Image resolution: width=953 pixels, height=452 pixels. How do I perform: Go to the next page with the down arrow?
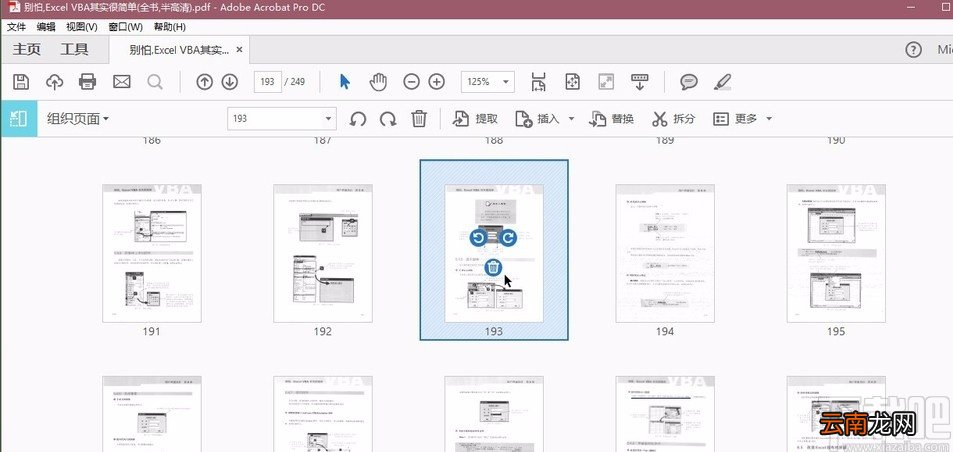[x=230, y=81]
